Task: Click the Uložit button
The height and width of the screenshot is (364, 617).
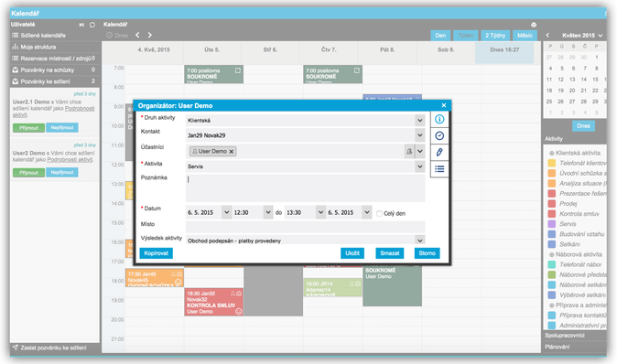Action: [x=352, y=253]
